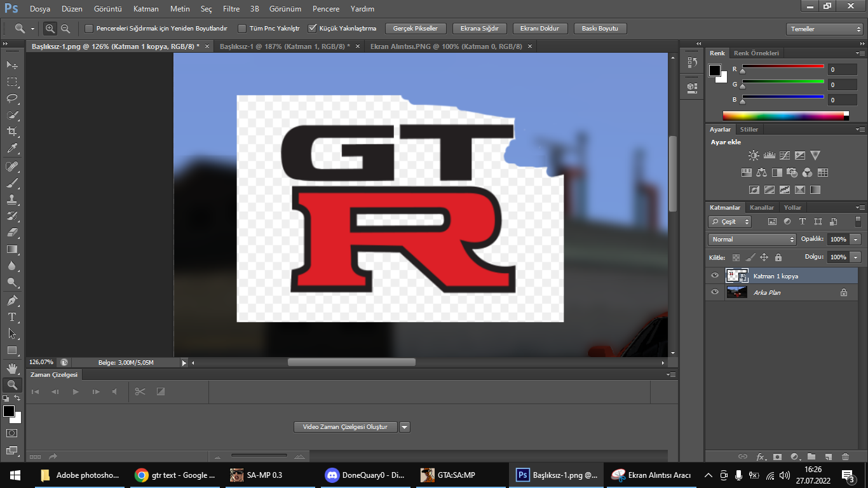Create a new layer from Layers panel
This screenshot has width=868, height=488.
(x=828, y=456)
